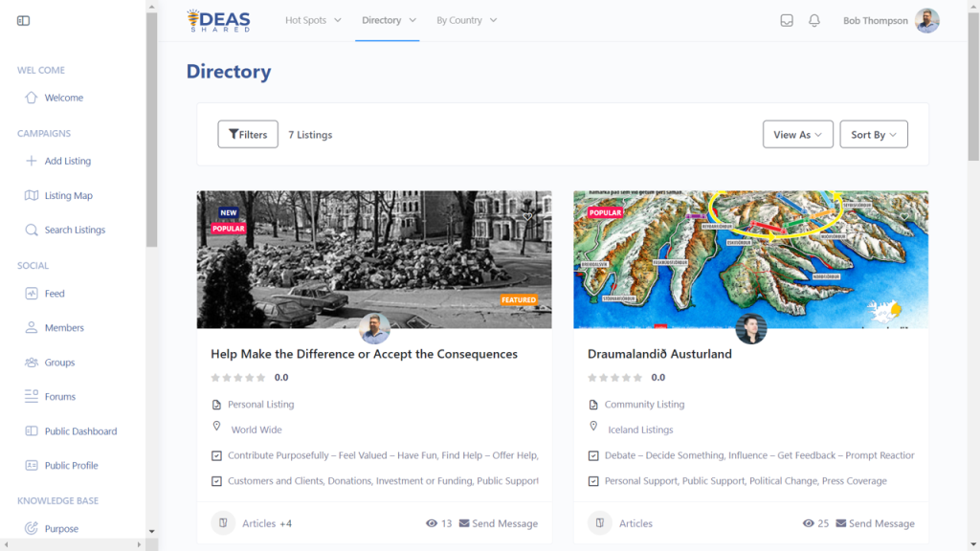Open the Help Make the Difference listing title

pos(364,354)
